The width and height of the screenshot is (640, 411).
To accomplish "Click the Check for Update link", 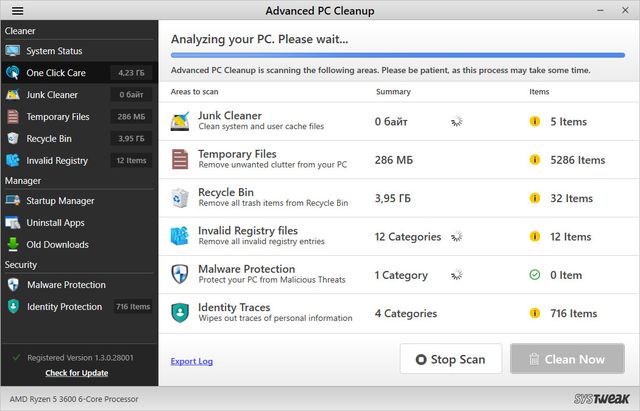I will coord(77,373).
